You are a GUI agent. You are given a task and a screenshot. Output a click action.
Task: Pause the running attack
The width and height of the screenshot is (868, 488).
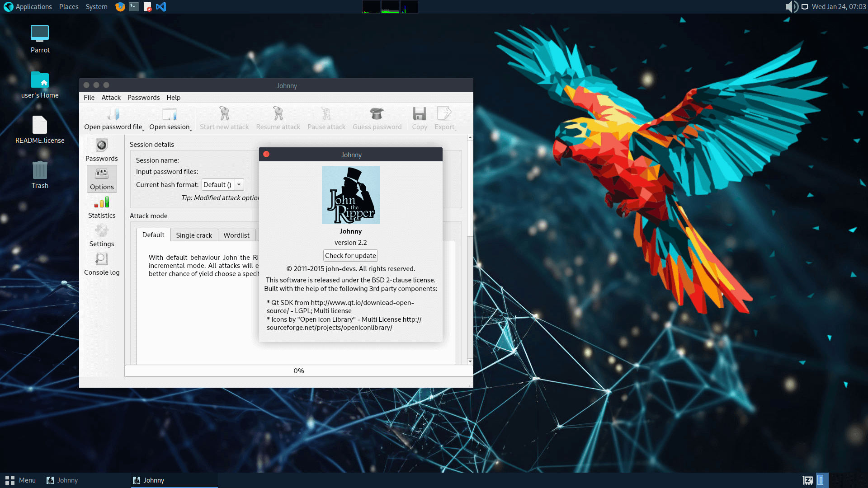(x=326, y=118)
